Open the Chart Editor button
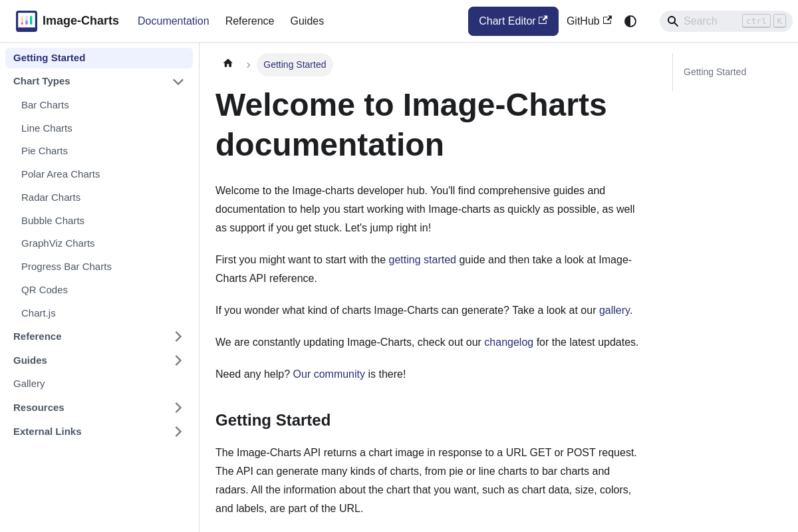The width and height of the screenshot is (798, 532). [x=513, y=21]
